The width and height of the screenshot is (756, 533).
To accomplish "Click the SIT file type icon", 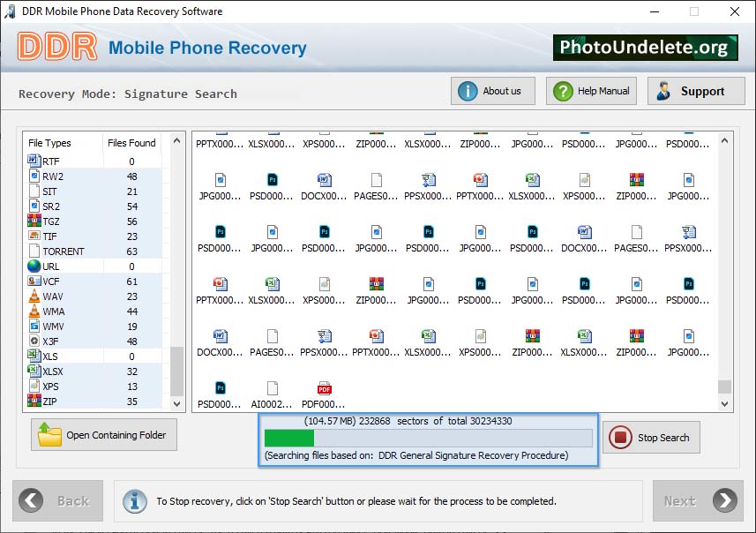I will tap(34, 191).
